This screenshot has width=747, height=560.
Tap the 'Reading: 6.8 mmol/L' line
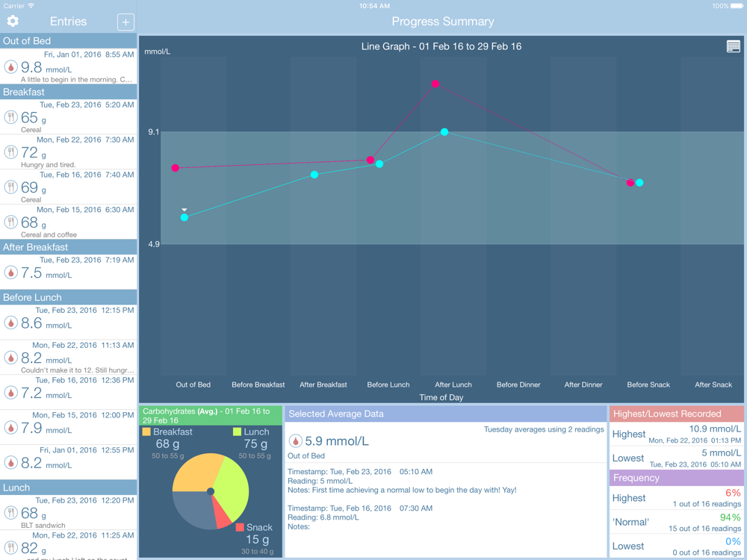323,517
